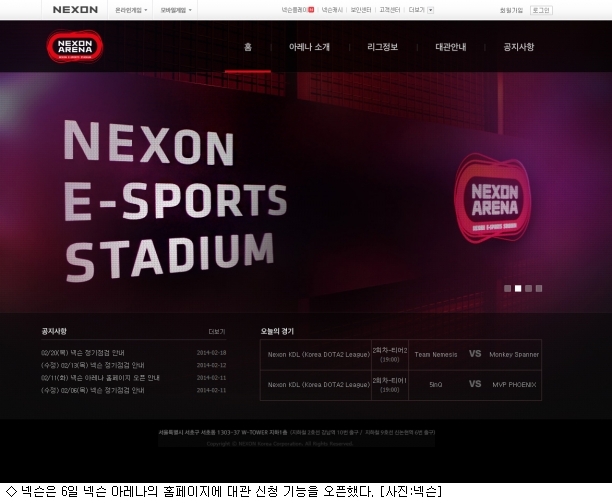Click MVP PHOENIX in today's matches
This screenshot has width=612, height=503.
pos(514,385)
